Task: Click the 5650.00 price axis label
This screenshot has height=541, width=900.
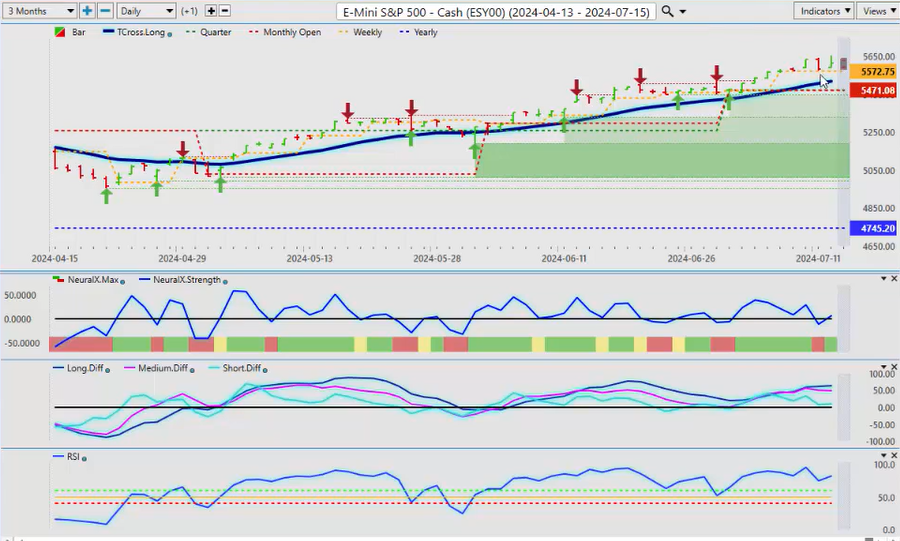Action: pyautogui.click(x=879, y=56)
